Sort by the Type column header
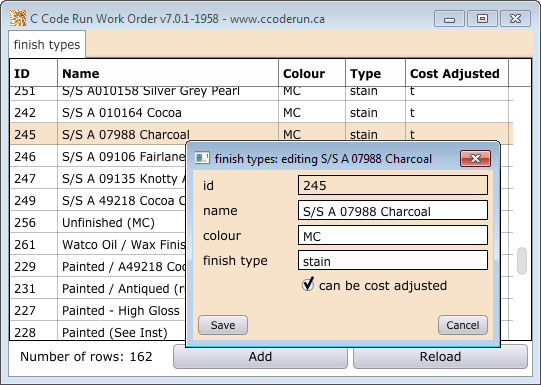541x385 pixels. [375, 73]
